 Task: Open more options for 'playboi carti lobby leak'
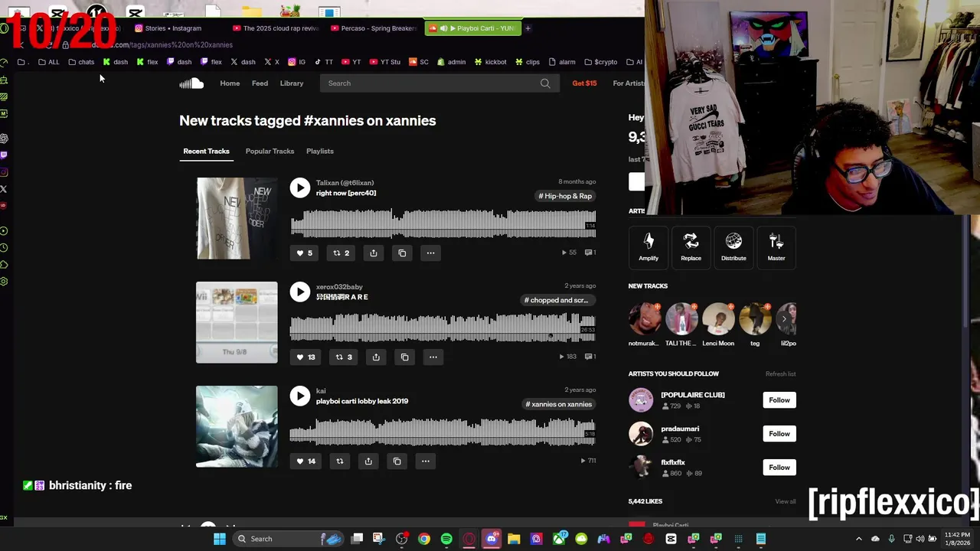(425, 461)
